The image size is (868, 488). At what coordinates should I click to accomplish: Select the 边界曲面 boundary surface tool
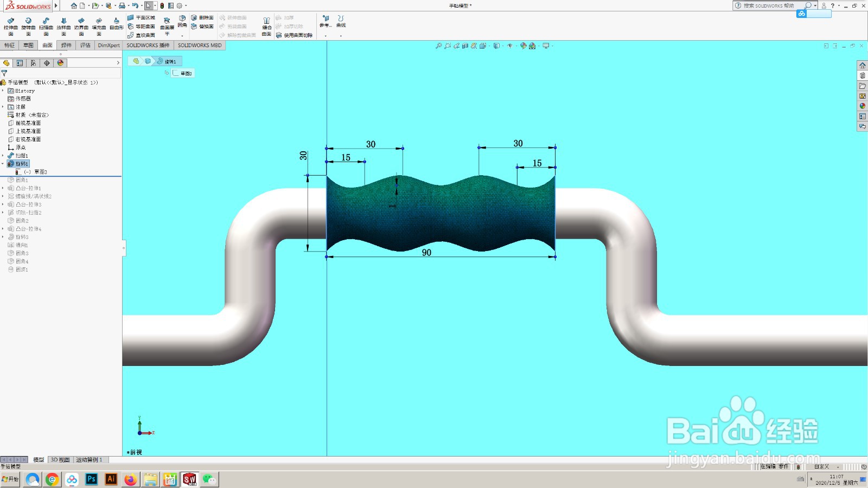(x=81, y=26)
